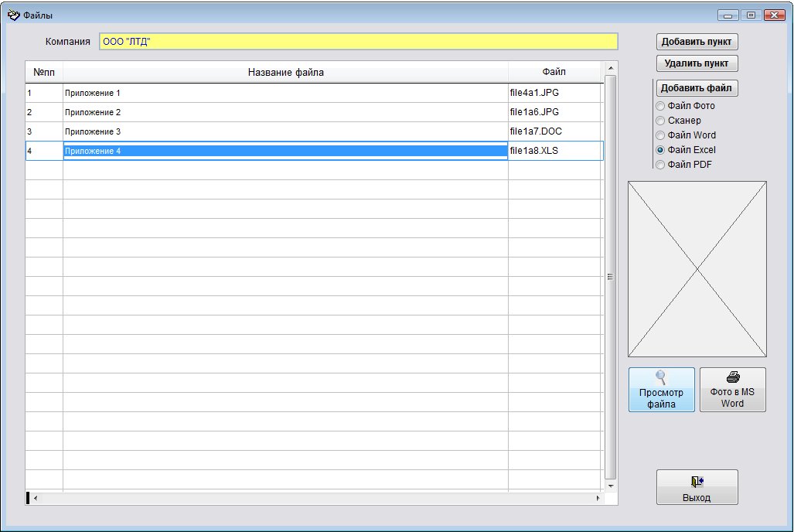
Task: Click row number 2 cell in Приложение 2 row
Action: coord(44,112)
